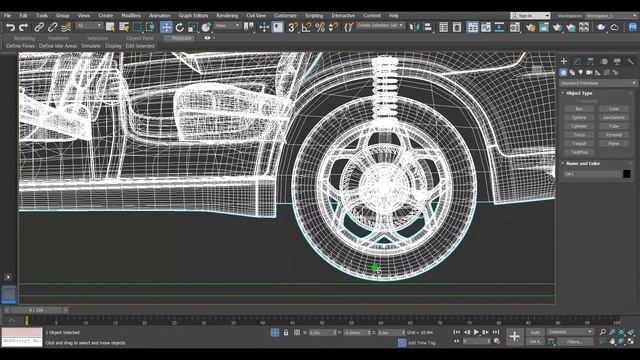Open the Rendering menu
This screenshot has height=360, width=640.
coord(227,16)
